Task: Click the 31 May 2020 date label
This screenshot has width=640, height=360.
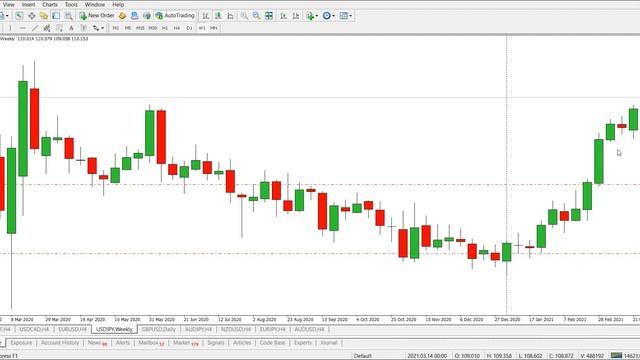Action: tap(162, 320)
